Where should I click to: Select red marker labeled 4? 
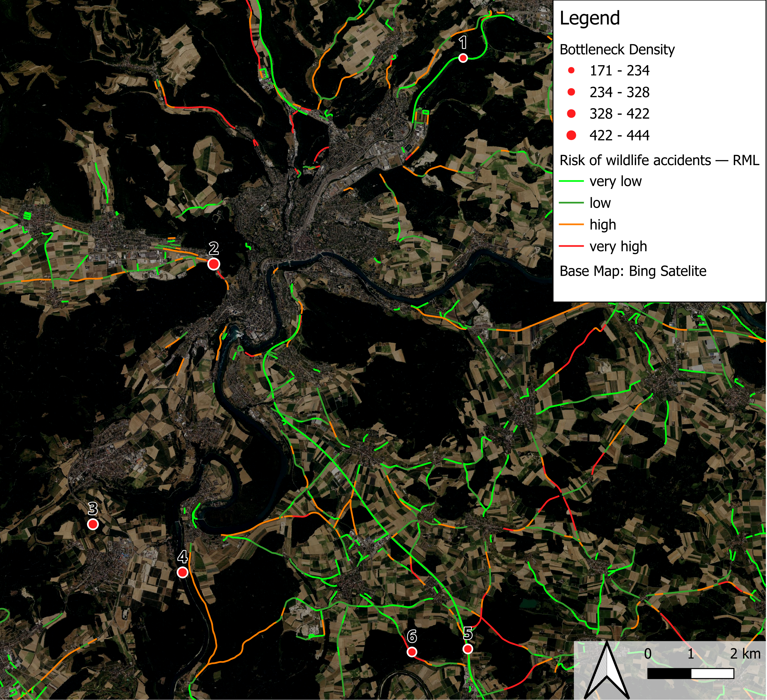(x=183, y=572)
